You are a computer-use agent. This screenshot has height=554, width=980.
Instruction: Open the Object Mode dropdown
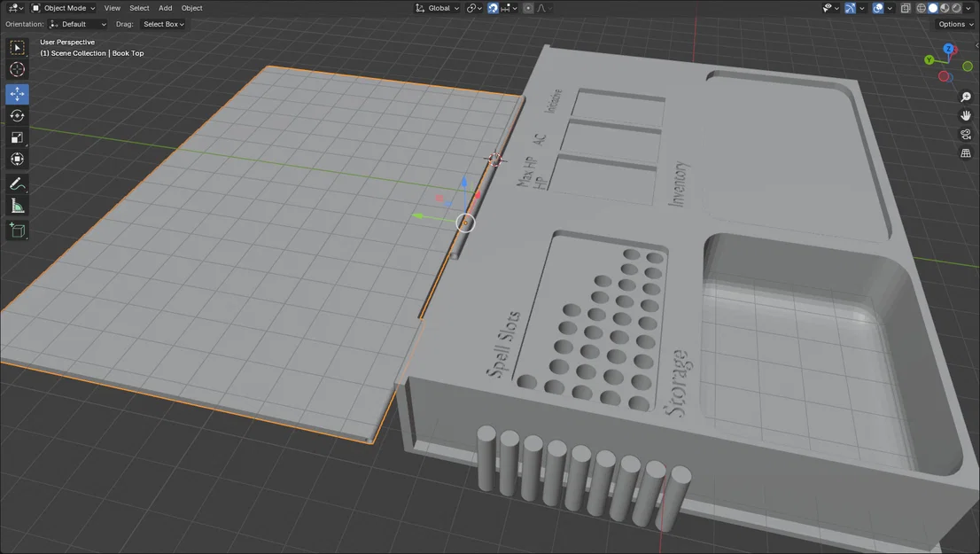coord(63,8)
